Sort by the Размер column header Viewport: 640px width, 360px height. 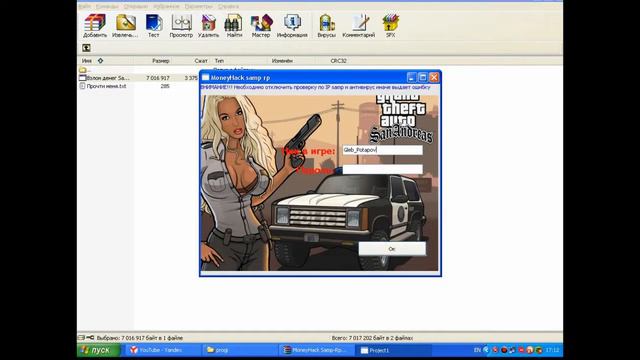[x=161, y=61]
